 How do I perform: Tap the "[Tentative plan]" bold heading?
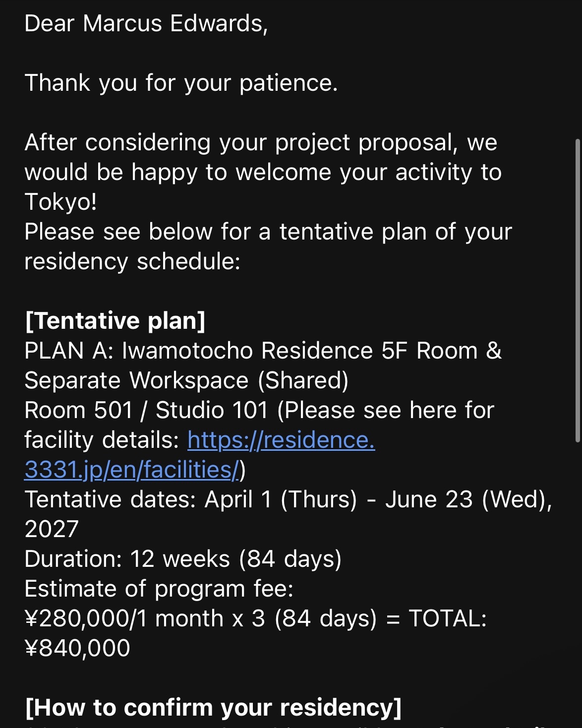(x=115, y=321)
